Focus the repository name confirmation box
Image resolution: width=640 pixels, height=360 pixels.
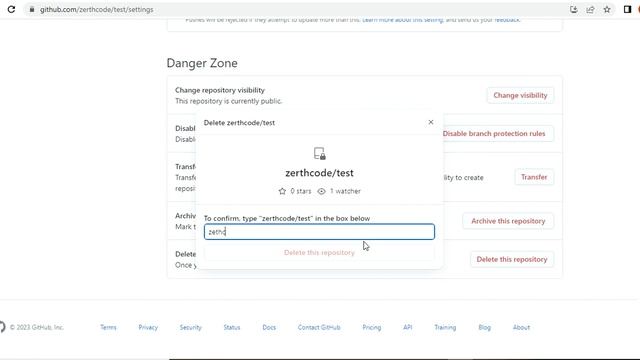point(319,231)
